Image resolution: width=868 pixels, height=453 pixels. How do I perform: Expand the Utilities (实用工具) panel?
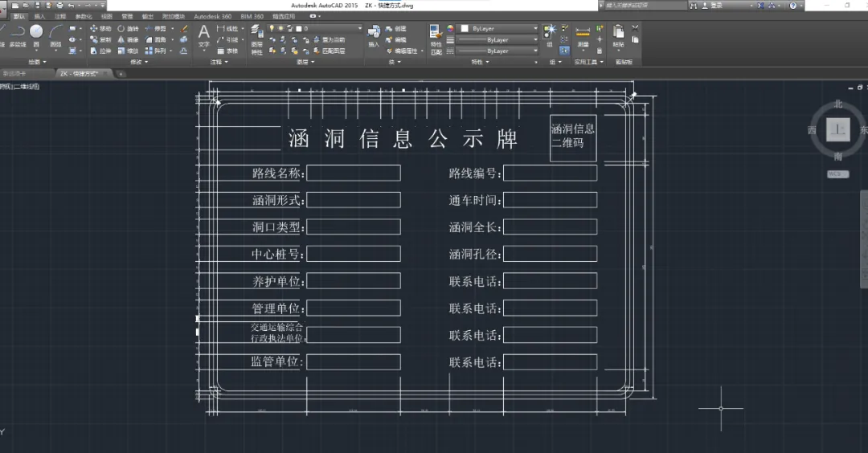(588, 62)
